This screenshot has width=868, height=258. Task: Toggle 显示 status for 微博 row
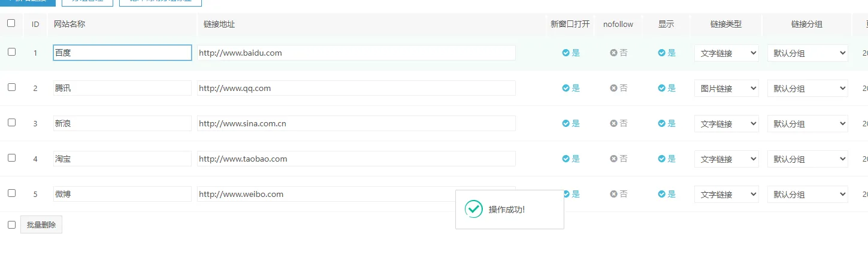coord(667,194)
